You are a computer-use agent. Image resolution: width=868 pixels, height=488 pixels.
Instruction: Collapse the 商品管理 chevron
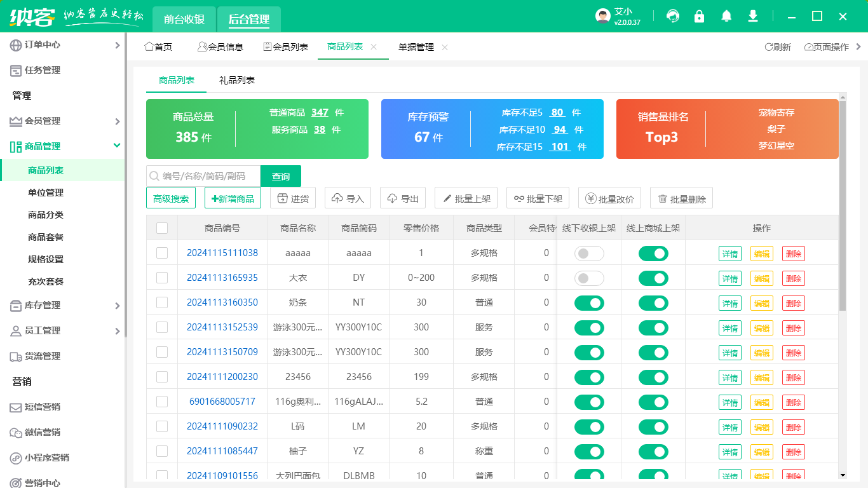coord(117,146)
